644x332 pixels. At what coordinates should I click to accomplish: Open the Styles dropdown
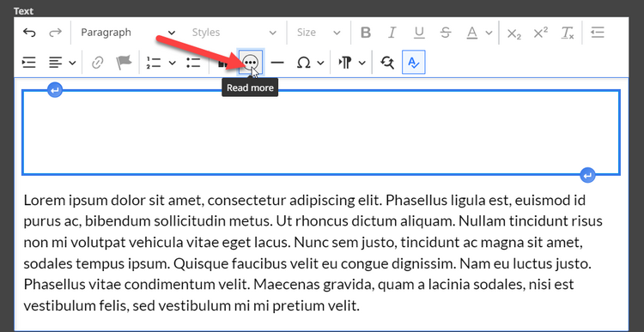[234, 33]
